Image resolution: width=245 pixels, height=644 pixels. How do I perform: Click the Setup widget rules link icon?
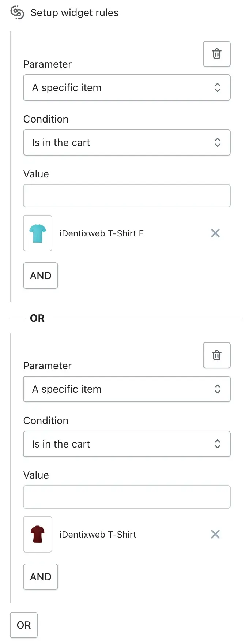pos(17,13)
